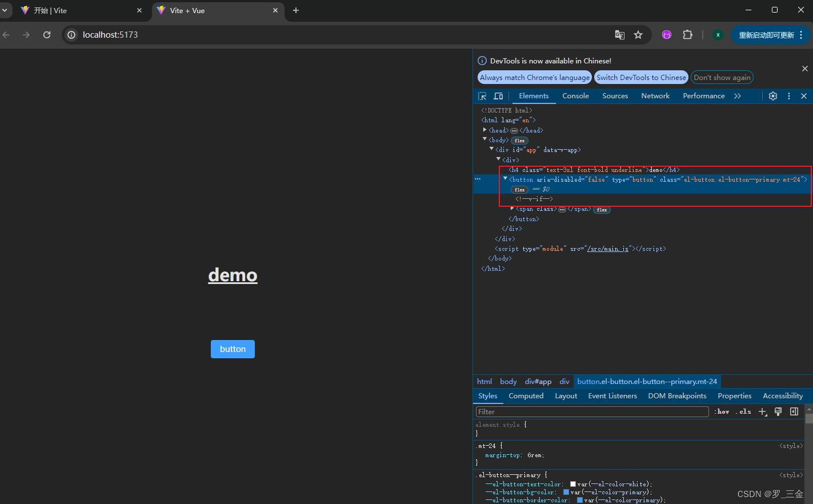The width and height of the screenshot is (813, 504).
Task: View site information icon
Action: click(71, 35)
